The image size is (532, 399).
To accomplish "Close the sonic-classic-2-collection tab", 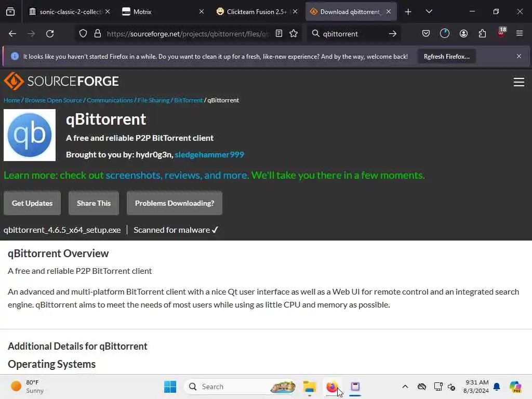I will pos(108,11).
